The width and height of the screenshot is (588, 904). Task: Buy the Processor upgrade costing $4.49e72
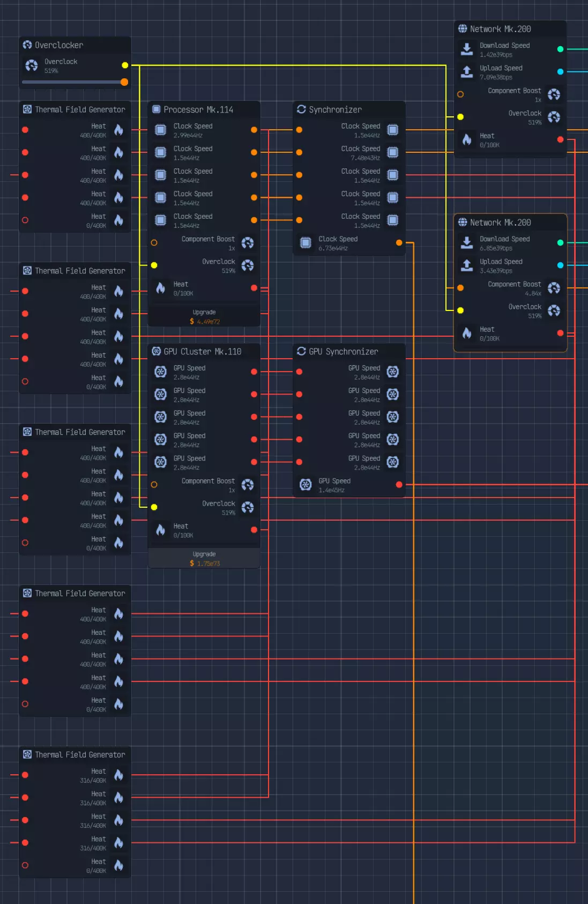pyautogui.click(x=204, y=317)
